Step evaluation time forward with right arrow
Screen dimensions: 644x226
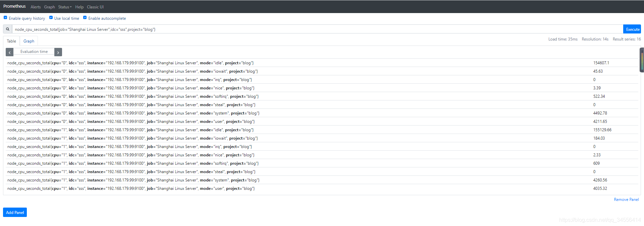[58, 52]
